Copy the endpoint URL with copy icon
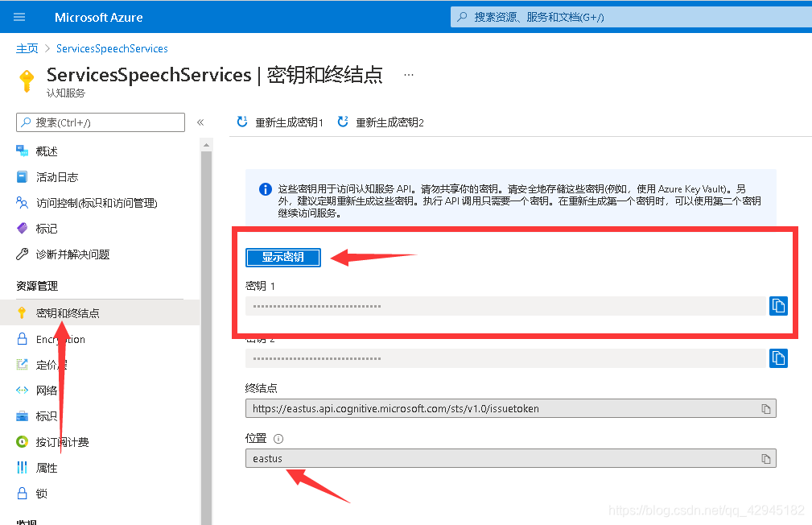The width and height of the screenshot is (812, 525). 766,409
